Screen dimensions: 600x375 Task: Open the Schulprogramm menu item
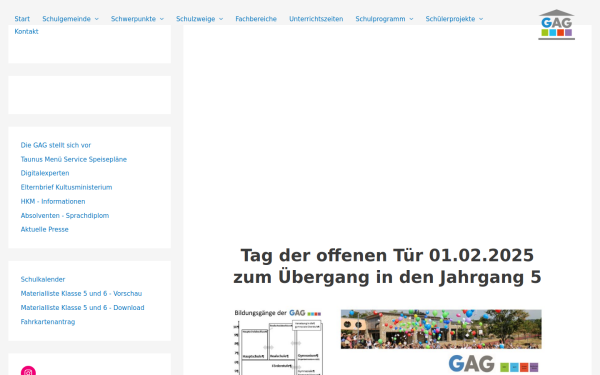pyautogui.click(x=380, y=19)
